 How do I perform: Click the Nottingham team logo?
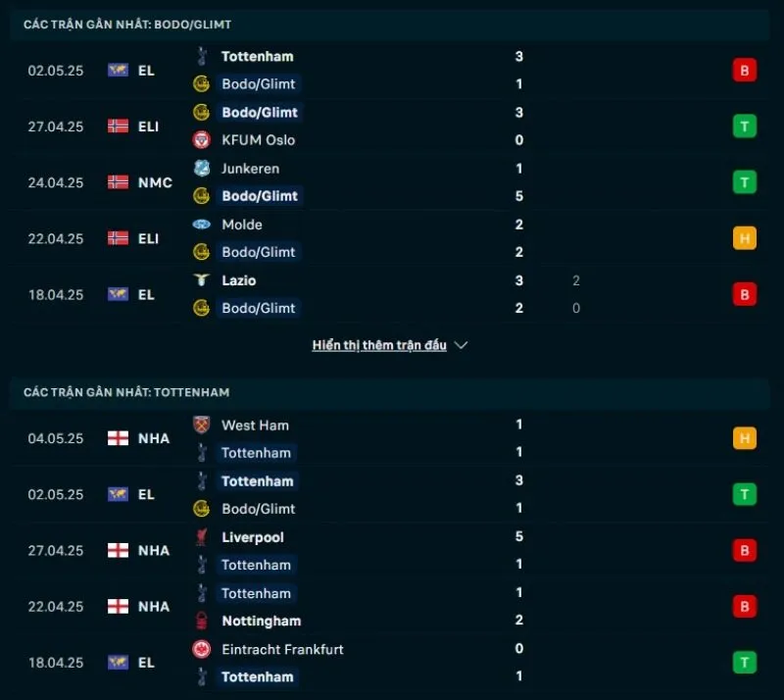coord(203,621)
